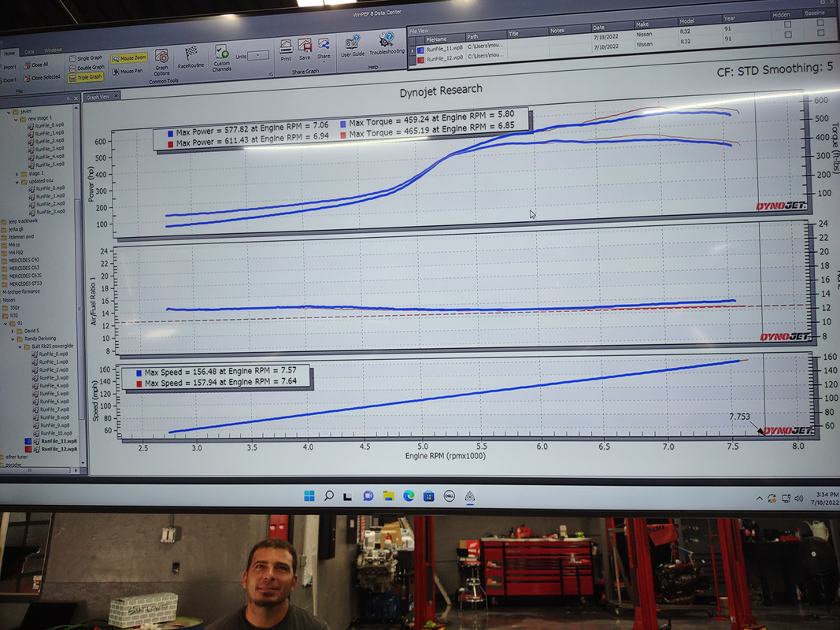Click the Import file button
840x630 pixels.
[9, 68]
